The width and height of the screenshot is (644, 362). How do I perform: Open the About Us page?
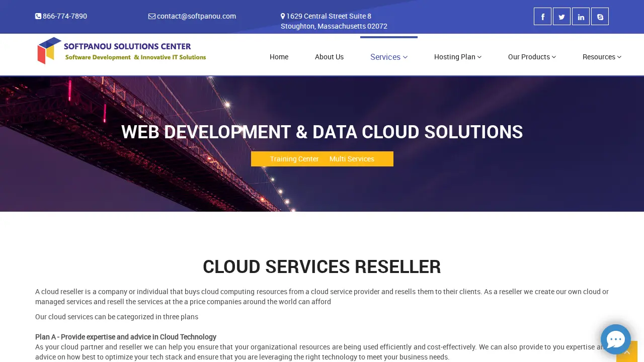click(x=329, y=57)
